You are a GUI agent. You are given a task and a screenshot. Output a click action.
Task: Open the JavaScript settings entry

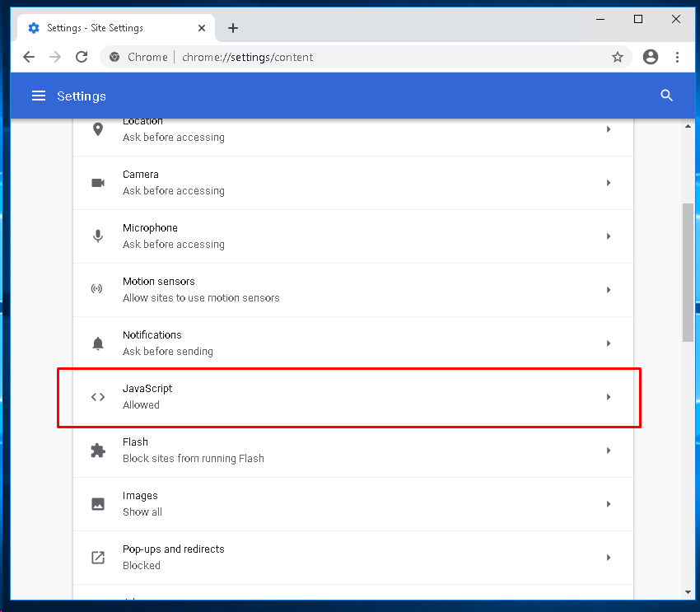pyautogui.click(x=353, y=397)
